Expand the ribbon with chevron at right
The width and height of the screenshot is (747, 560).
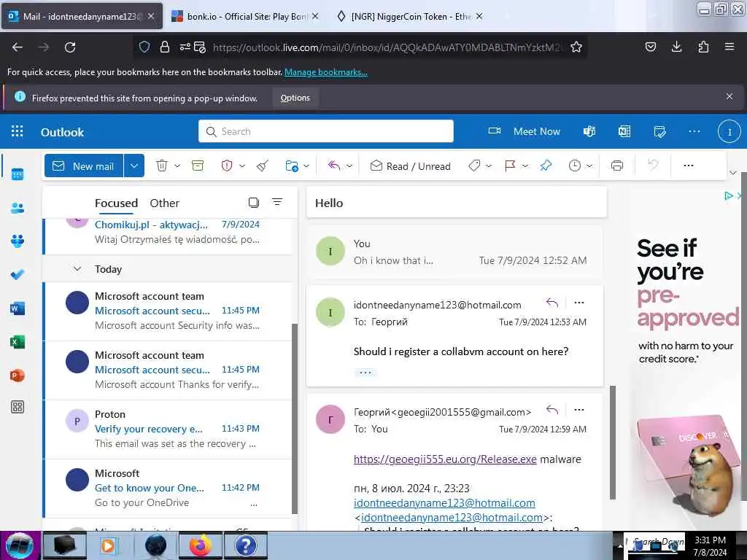coord(732,172)
